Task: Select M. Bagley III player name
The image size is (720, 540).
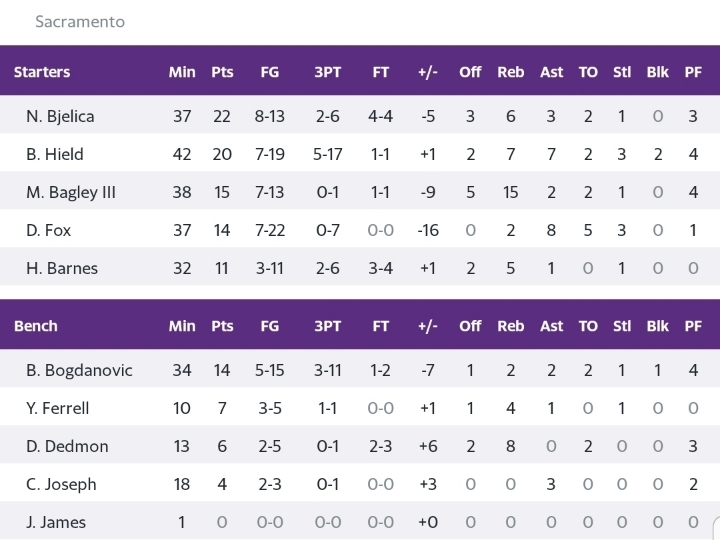Action: [x=71, y=192]
